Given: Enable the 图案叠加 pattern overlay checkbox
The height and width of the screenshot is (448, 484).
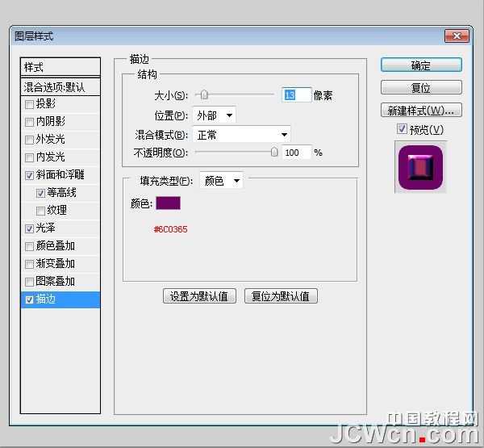Looking at the screenshot, I should pos(29,282).
